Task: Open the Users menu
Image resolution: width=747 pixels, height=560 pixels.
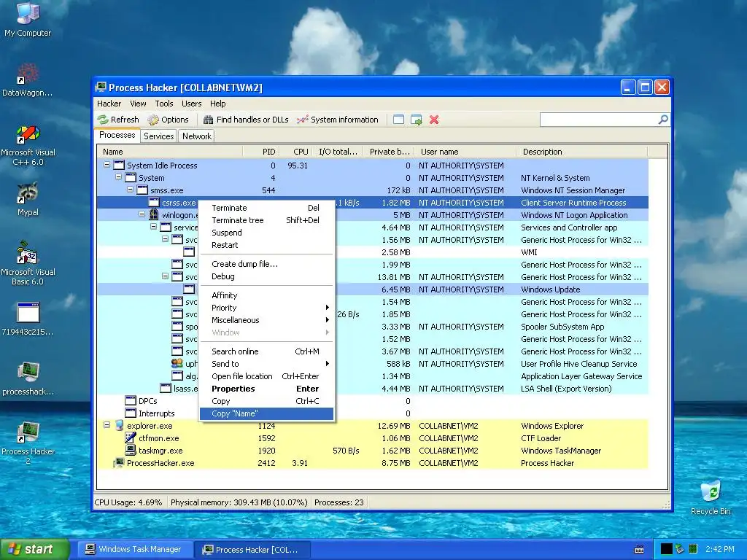Action: (192, 104)
